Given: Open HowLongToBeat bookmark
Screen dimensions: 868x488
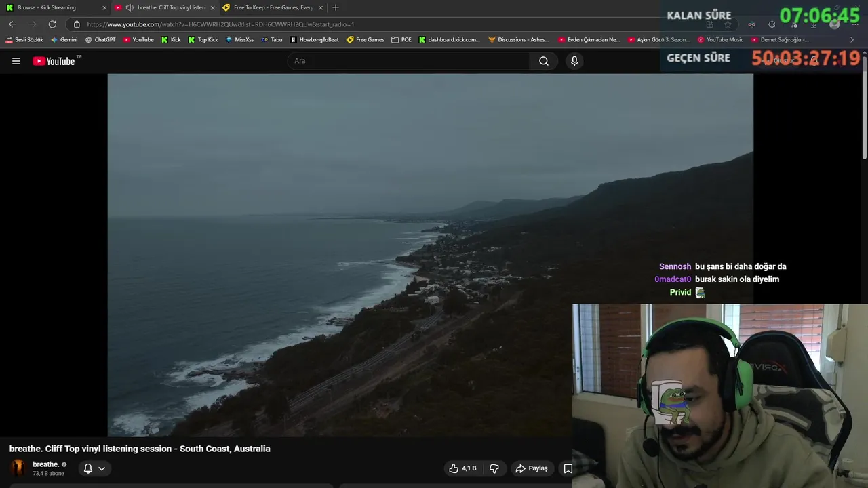Looking at the screenshot, I should (315, 40).
